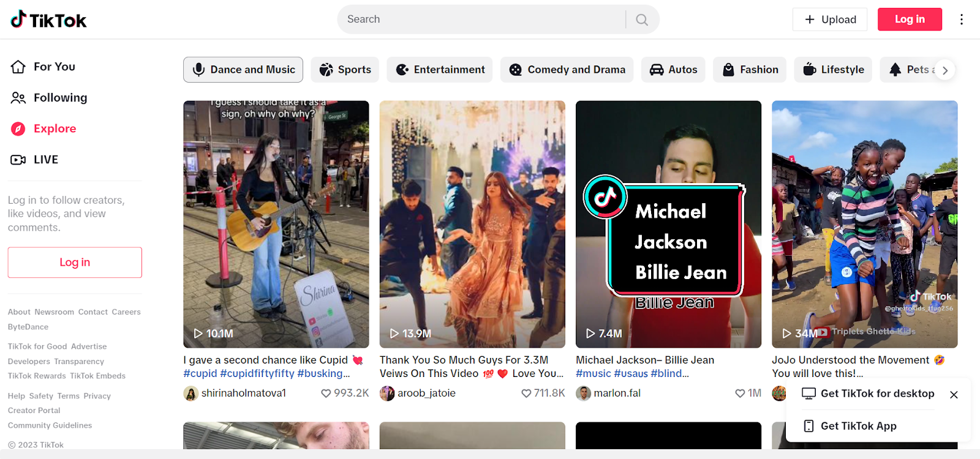Open the TikTok Embeds link
This screenshot has width=980, height=459.
[97, 376]
